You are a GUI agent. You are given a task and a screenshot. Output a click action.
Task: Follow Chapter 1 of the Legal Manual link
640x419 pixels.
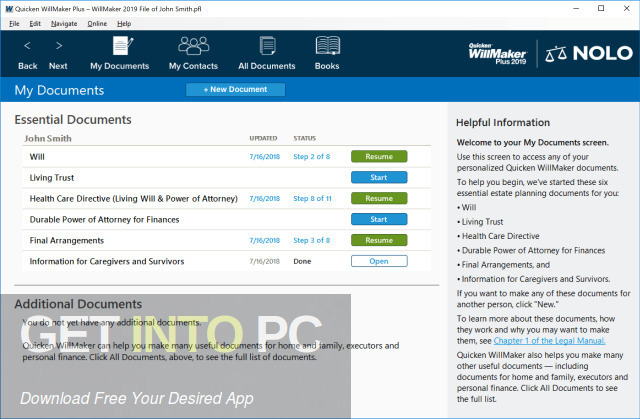click(x=549, y=341)
